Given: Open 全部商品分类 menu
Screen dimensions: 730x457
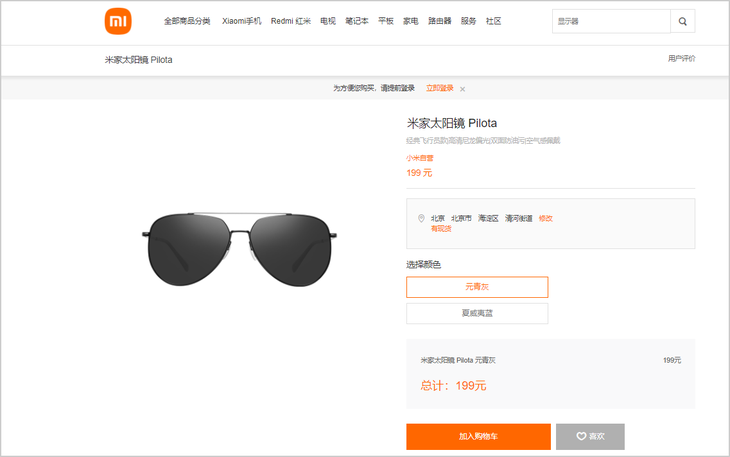Looking at the screenshot, I should (187, 21).
